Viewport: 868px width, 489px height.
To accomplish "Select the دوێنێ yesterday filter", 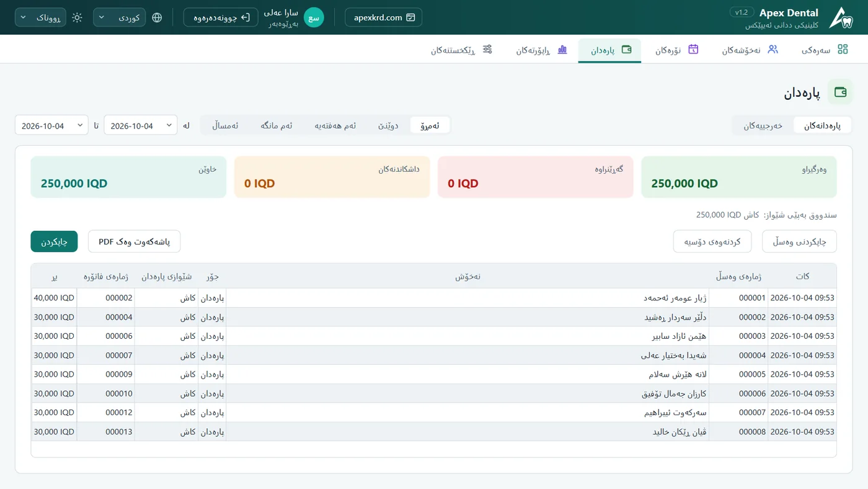I will (388, 125).
